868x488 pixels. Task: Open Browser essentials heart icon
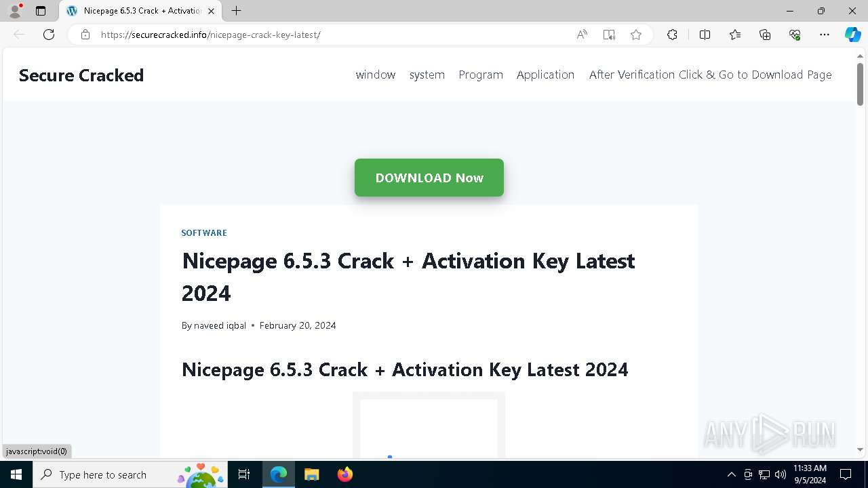point(795,35)
